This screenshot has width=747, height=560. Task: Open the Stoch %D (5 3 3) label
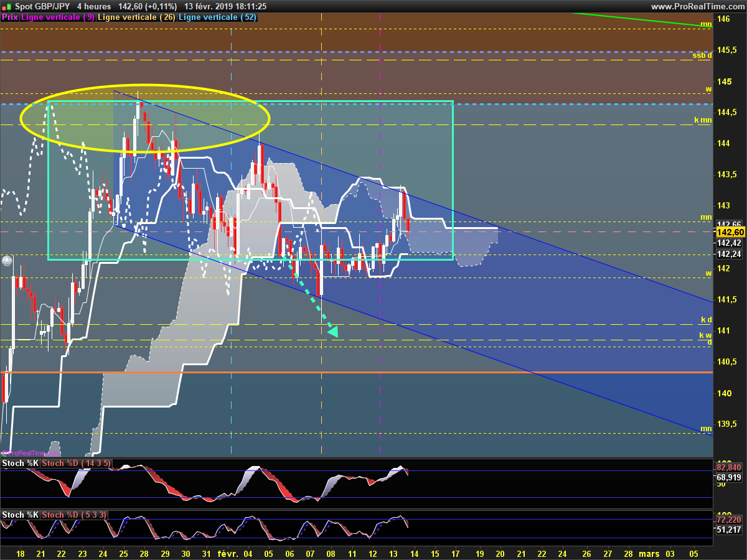(74, 515)
